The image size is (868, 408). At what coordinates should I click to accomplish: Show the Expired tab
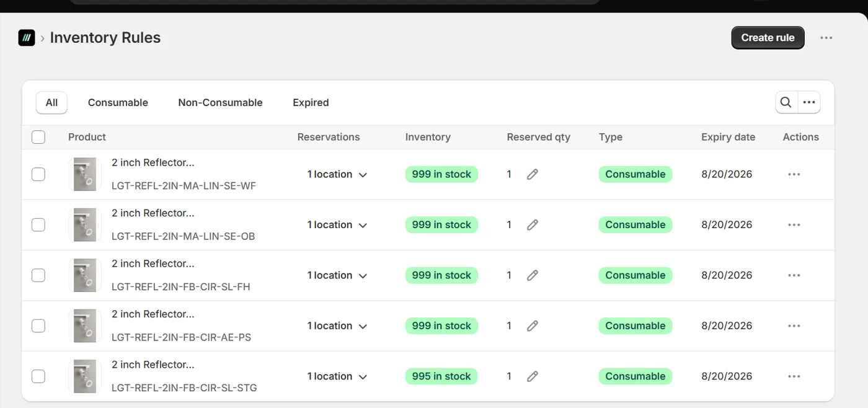[311, 102]
